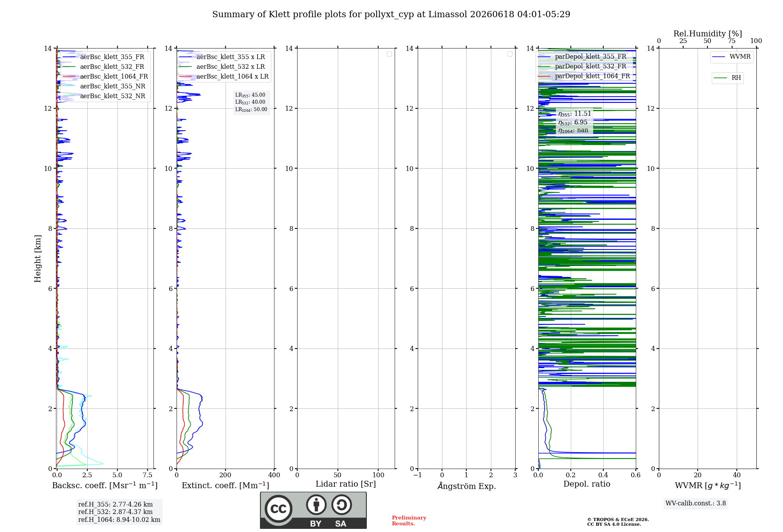Click the η532: 6.95 annotation
This screenshot has width=783, height=532.
pyautogui.click(x=573, y=122)
